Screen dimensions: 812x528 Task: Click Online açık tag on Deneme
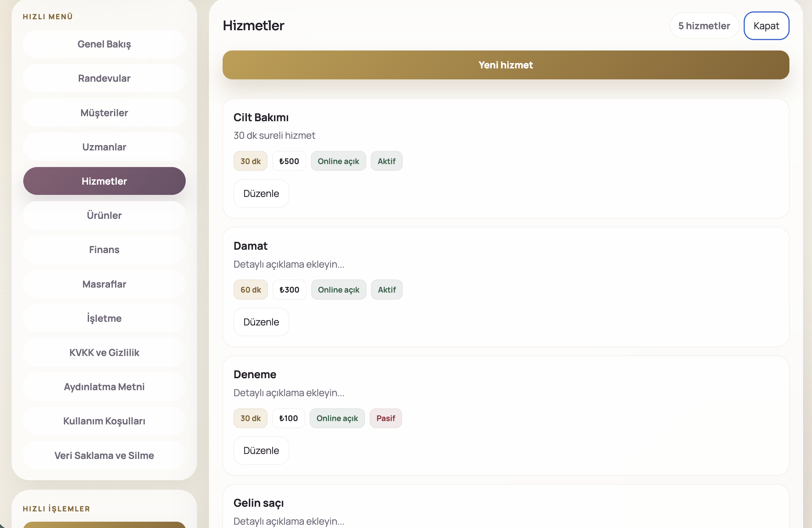(337, 418)
